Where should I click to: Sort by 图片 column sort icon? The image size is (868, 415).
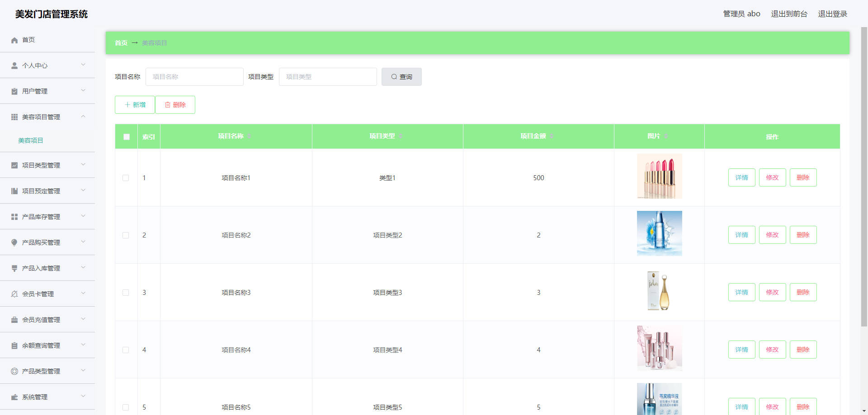pyautogui.click(x=666, y=136)
